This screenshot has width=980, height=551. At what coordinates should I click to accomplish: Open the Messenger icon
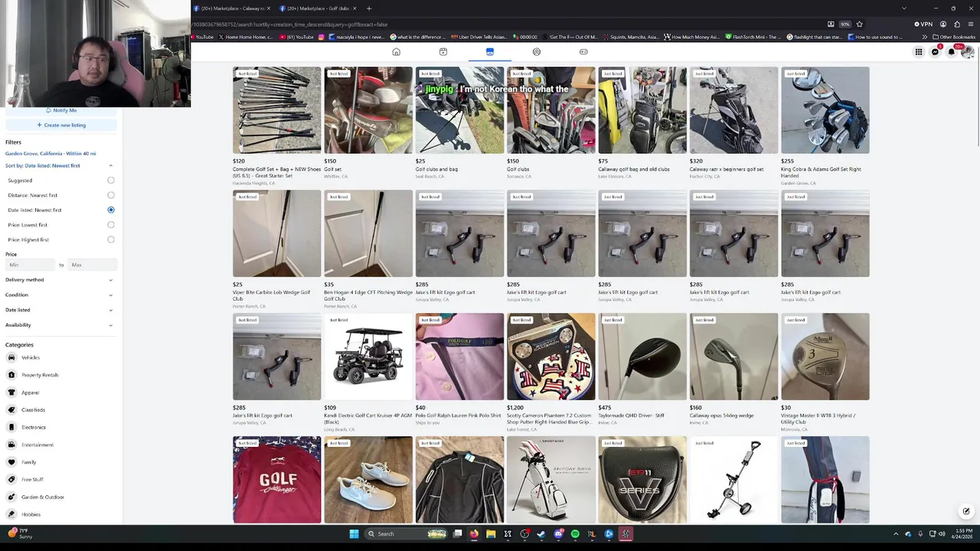[x=935, y=52]
